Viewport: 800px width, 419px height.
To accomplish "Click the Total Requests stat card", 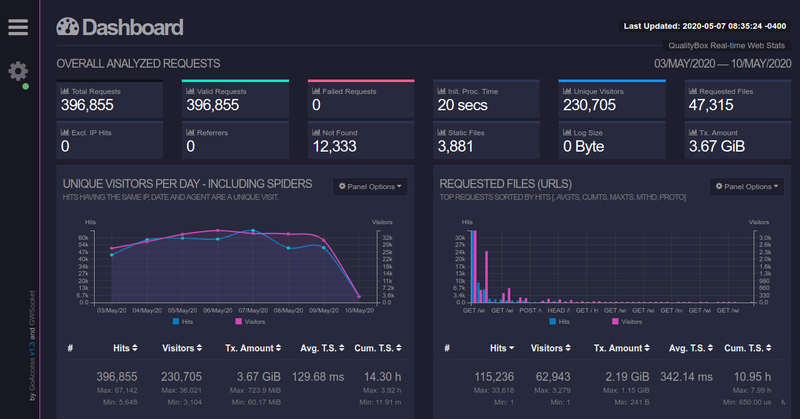I will point(109,99).
